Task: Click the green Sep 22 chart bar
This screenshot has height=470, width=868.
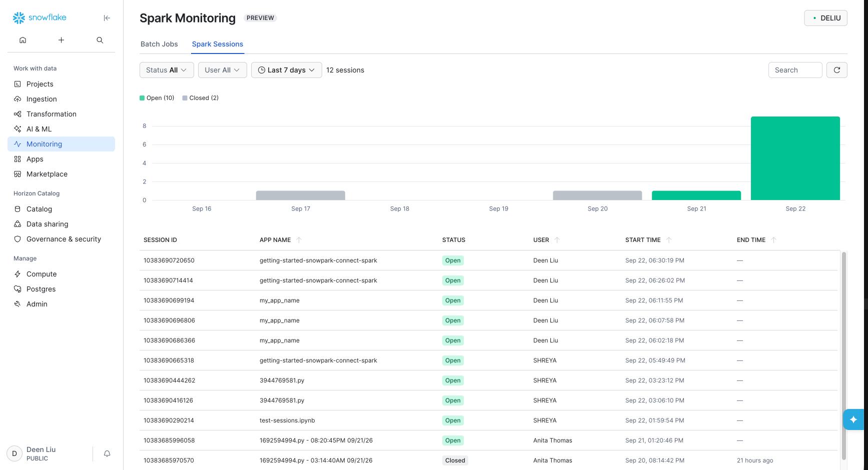Action: (x=795, y=158)
